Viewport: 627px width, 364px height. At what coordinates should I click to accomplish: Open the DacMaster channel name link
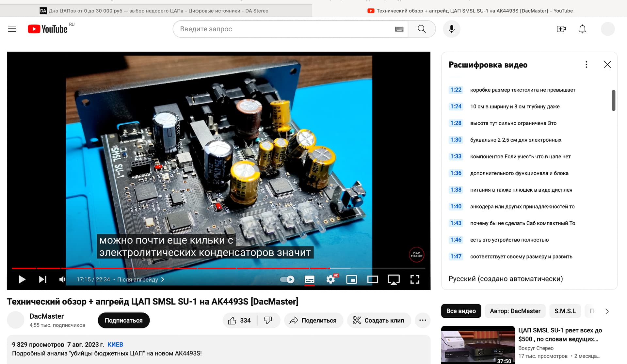[47, 316]
